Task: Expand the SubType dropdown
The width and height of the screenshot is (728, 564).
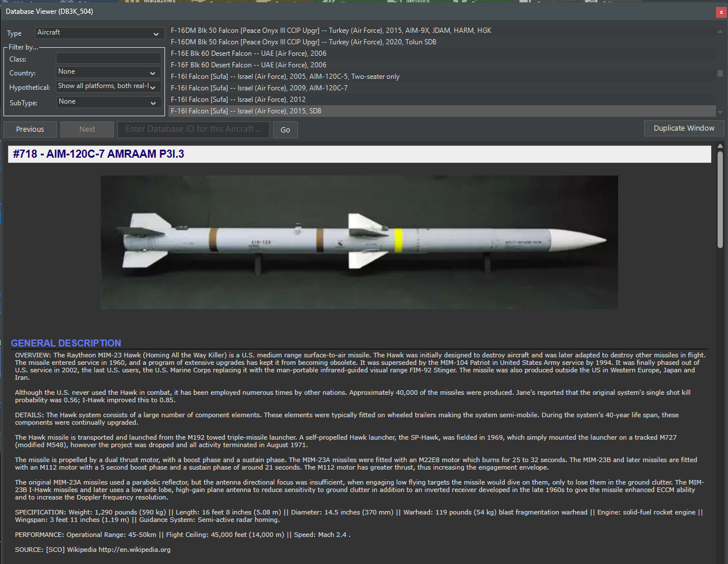Action: [x=109, y=102]
